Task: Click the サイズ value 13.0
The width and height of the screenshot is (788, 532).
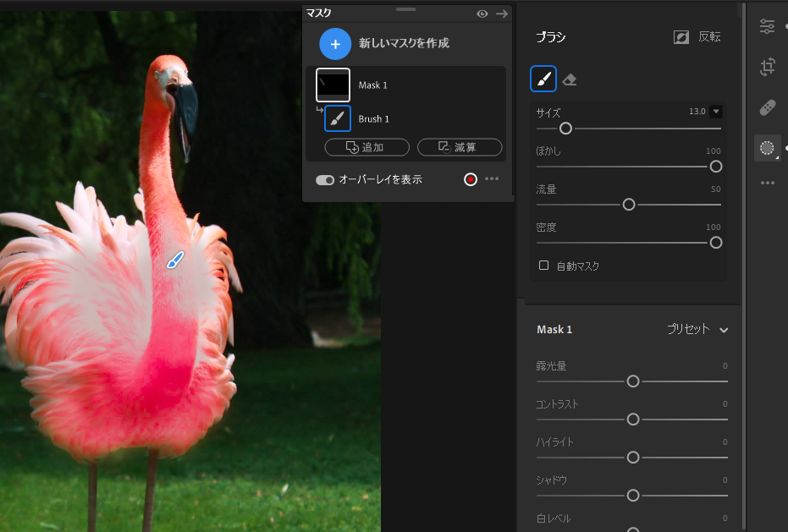Action: point(697,112)
